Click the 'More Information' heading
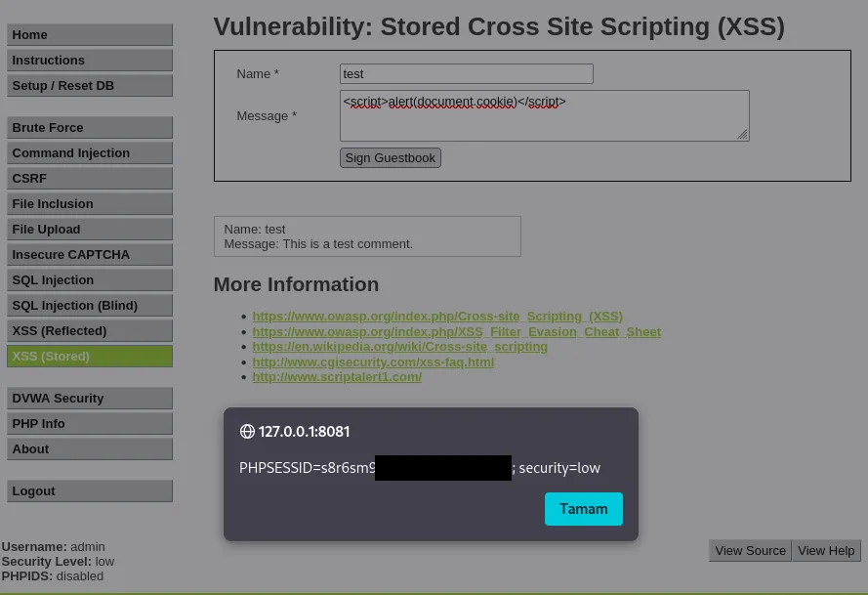 296,284
